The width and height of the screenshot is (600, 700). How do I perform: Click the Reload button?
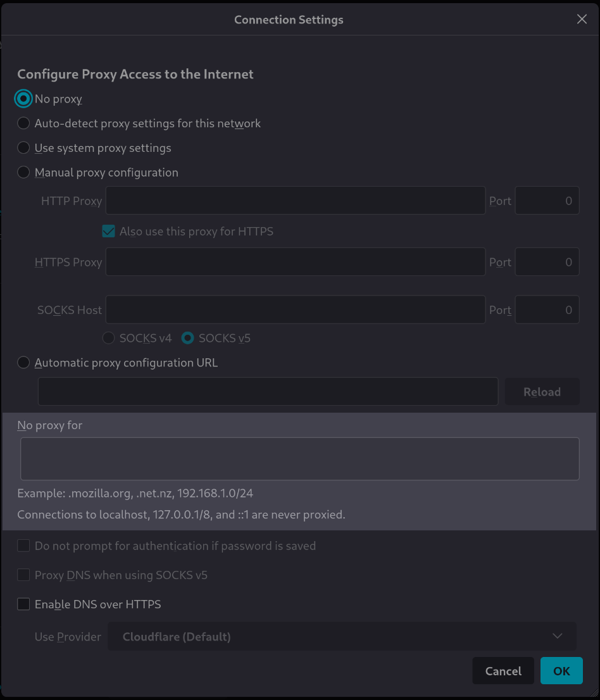(542, 391)
